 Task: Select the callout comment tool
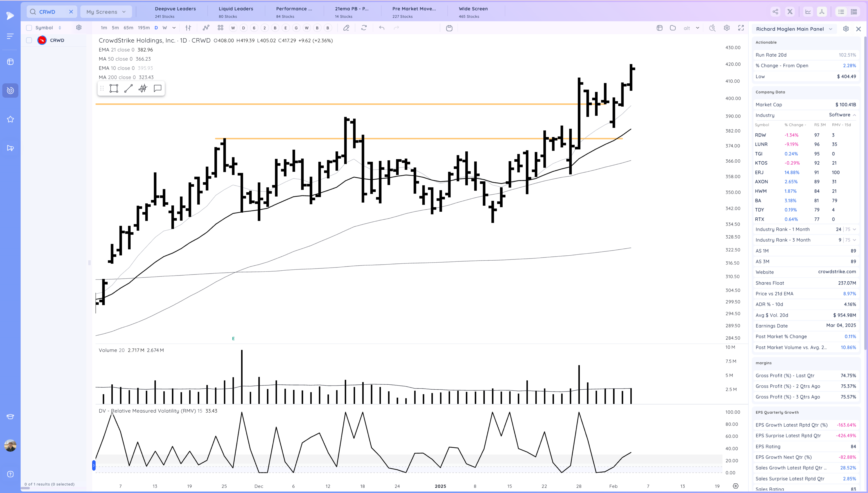point(157,89)
